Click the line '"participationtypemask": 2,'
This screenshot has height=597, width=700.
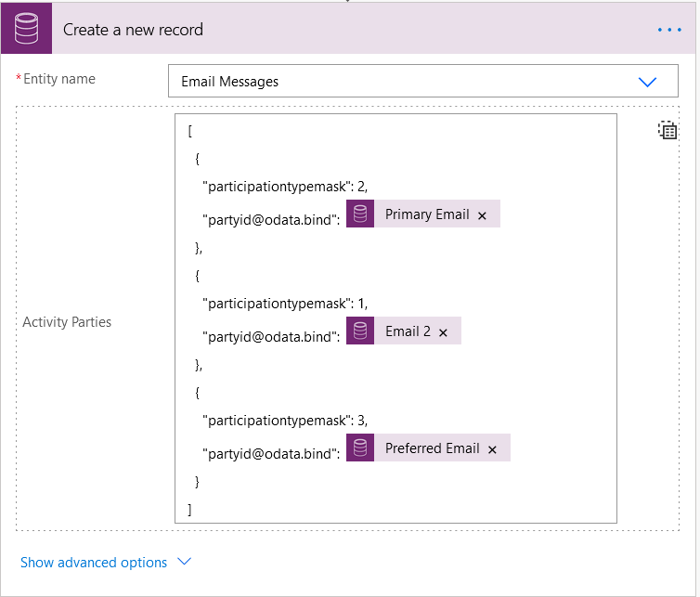click(x=285, y=187)
